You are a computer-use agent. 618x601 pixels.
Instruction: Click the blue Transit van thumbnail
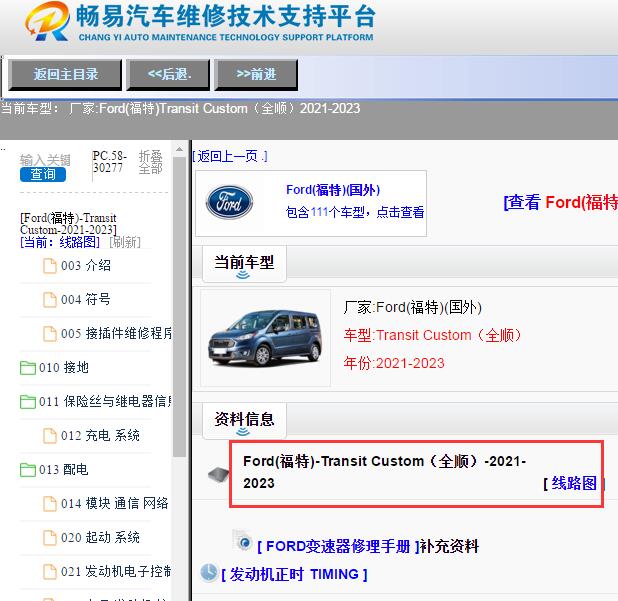(265, 338)
